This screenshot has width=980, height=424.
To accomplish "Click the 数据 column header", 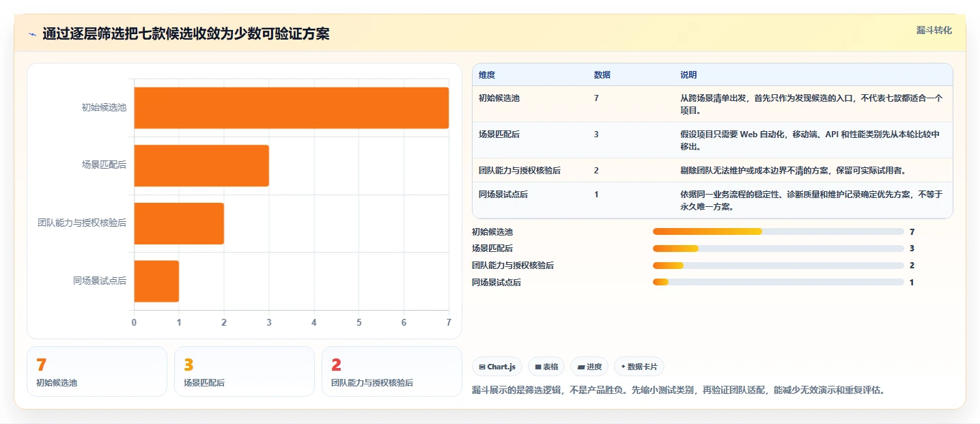I will tap(602, 74).
